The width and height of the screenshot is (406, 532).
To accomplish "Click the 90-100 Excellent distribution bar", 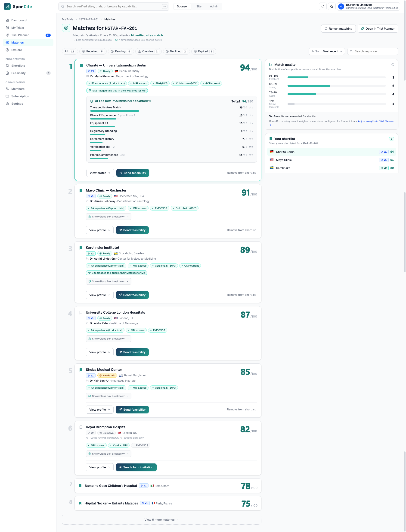I will point(336,77).
